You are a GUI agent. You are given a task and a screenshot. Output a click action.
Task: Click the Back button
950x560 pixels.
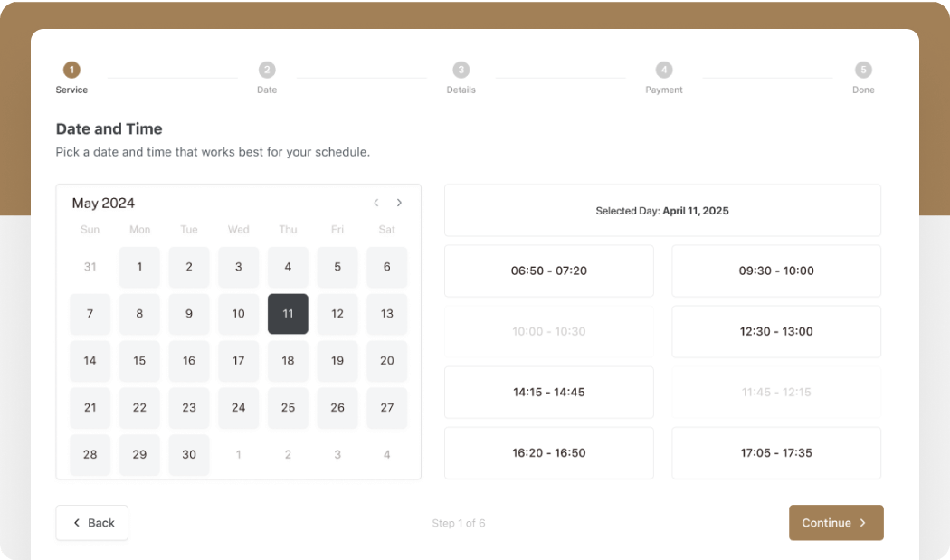pyautogui.click(x=92, y=523)
